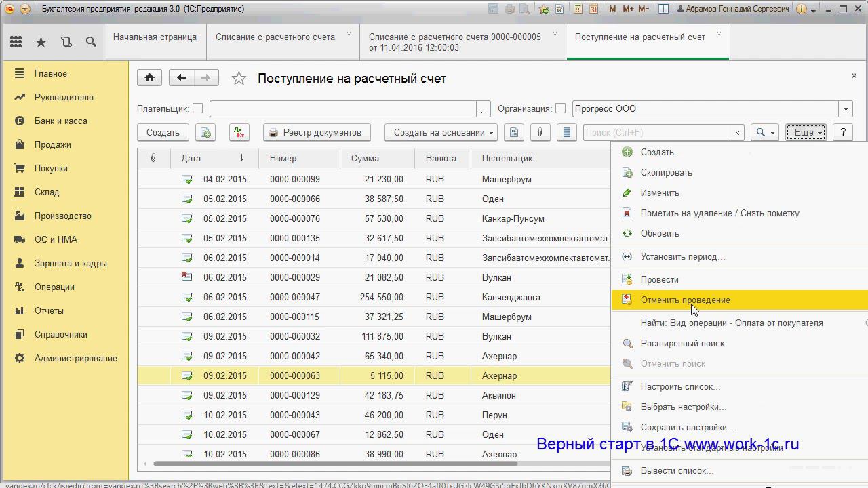Viewport: 868px width, 488px height.
Task: Select Отменить проведение in the menu
Action: pos(685,300)
